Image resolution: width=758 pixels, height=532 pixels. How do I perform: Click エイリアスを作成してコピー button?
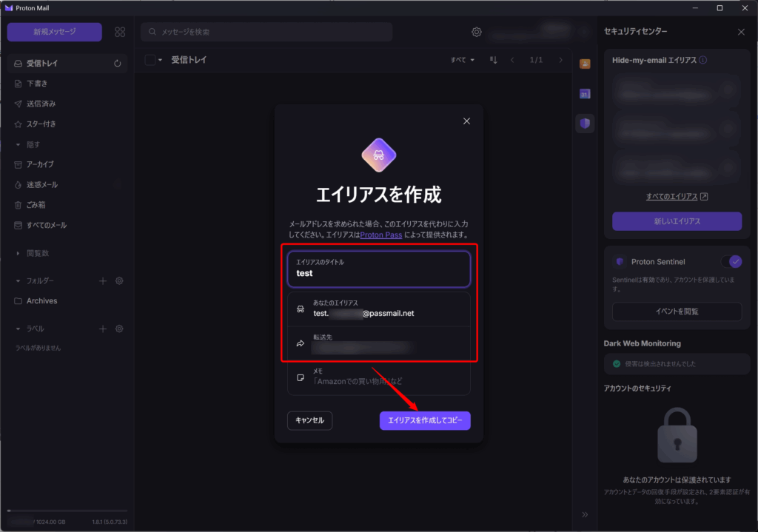[x=425, y=420]
